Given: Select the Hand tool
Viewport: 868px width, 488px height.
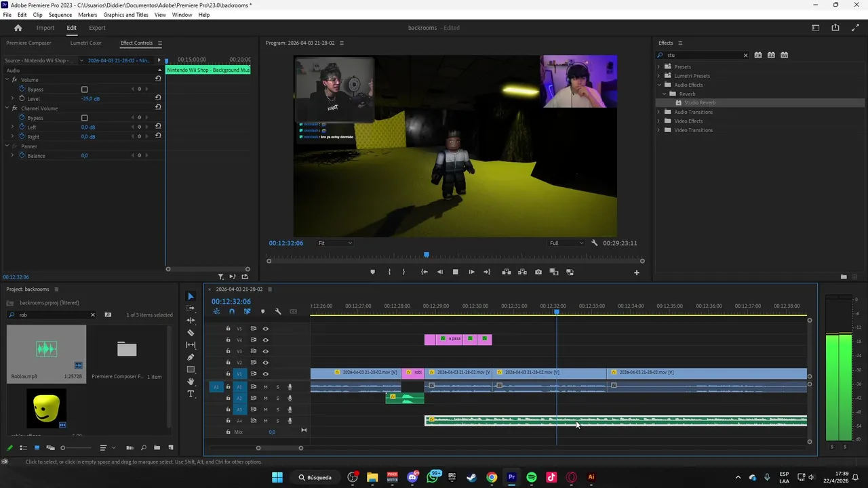Looking at the screenshot, I should [191, 382].
